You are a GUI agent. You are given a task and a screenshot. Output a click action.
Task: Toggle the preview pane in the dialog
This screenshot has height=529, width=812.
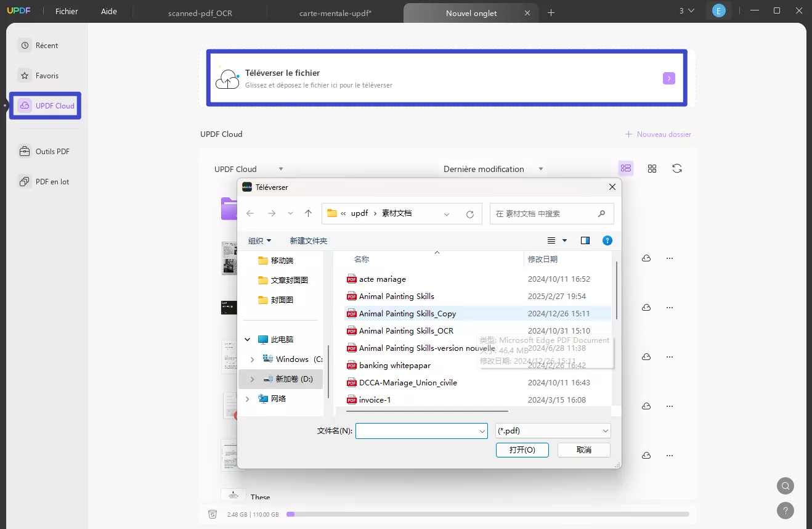pyautogui.click(x=585, y=240)
